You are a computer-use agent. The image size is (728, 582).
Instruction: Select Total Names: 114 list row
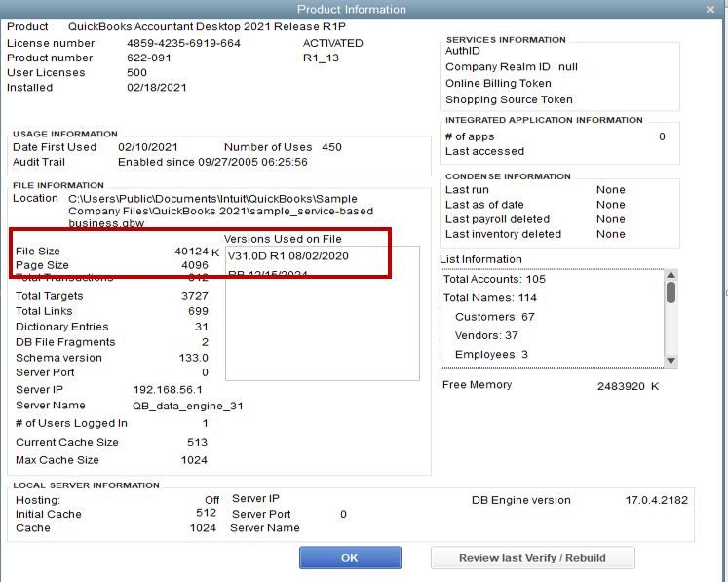coord(553,298)
